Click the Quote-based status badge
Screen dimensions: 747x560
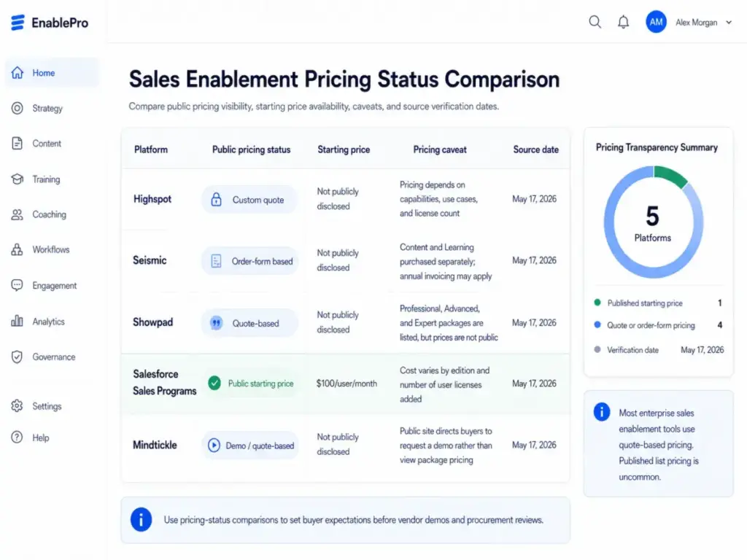[x=249, y=323]
